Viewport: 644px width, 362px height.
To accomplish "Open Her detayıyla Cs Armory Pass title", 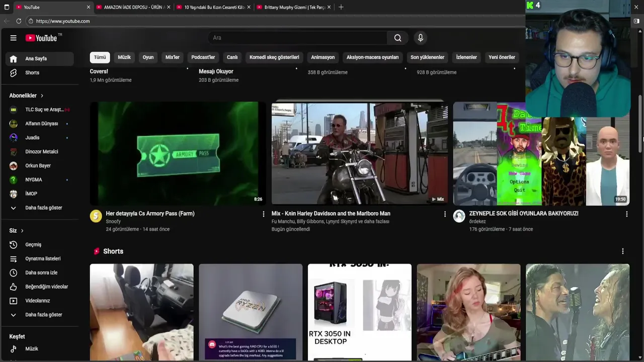I will pos(150,214).
